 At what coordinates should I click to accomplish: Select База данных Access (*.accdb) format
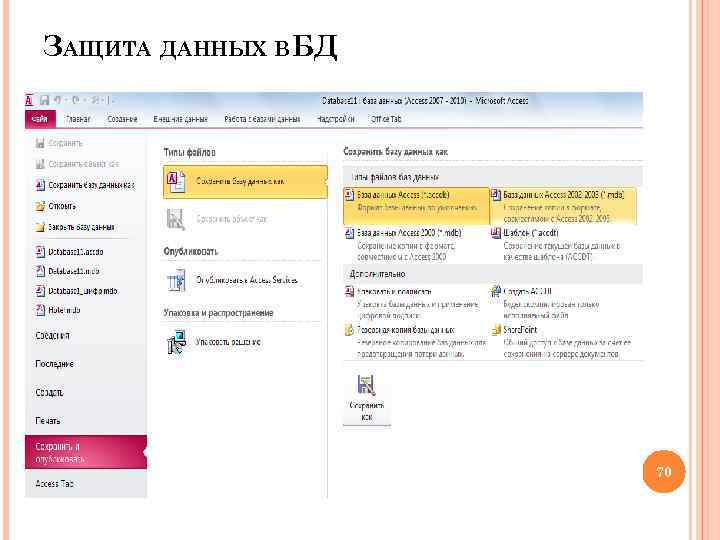pos(416,206)
